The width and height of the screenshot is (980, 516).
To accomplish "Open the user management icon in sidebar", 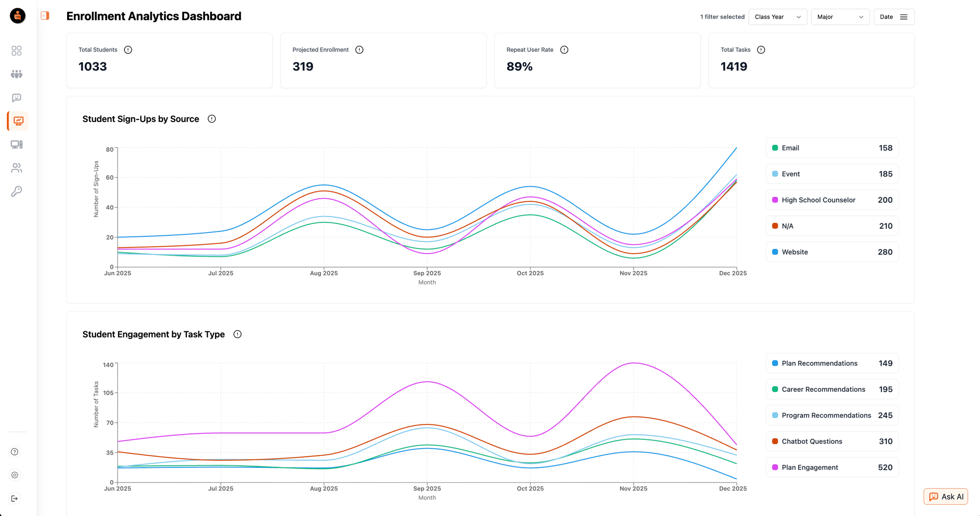I will pyautogui.click(x=17, y=168).
